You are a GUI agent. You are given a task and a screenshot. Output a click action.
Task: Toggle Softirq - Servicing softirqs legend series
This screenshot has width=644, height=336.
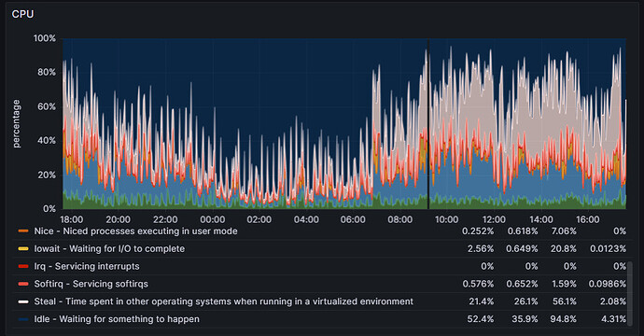91,284
